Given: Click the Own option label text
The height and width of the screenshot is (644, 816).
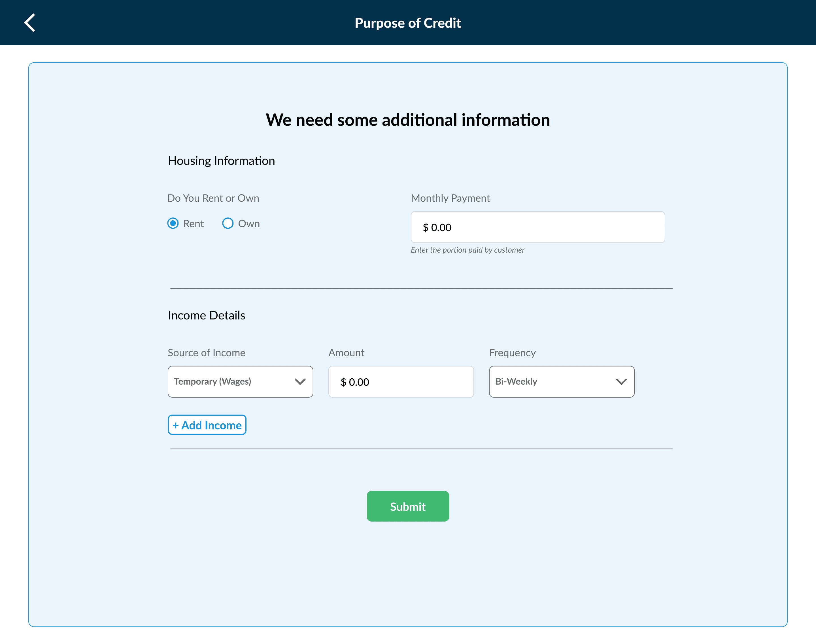Looking at the screenshot, I should [248, 224].
